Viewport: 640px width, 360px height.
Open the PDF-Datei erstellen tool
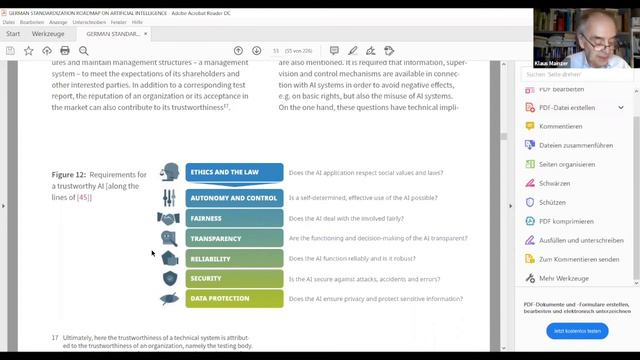point(567,108)
